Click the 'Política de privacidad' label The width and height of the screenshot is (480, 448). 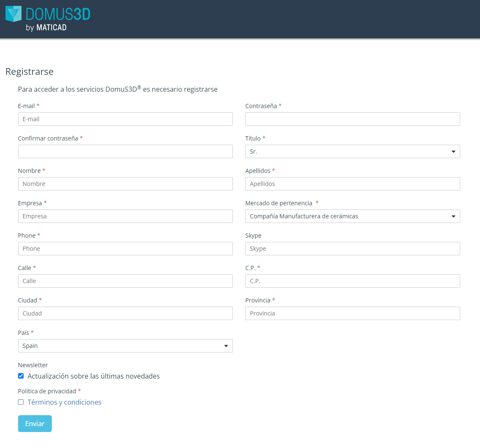(x=47, y=391)
